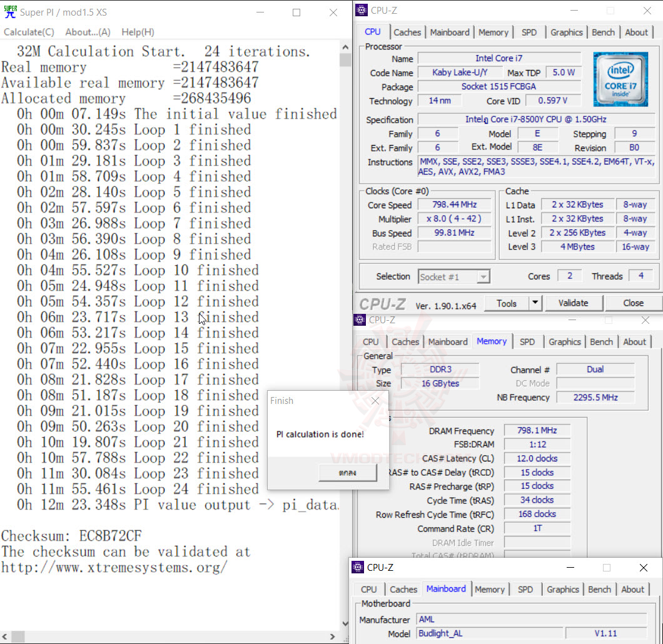Open Bench tab in bottom Mainboard CPU-Z window
Image resolution: width=663 pixels, height=644 pixels.
click(x=600, y=590)
